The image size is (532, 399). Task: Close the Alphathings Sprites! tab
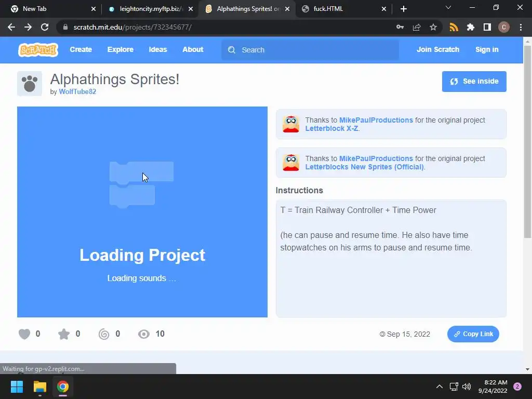(x=287, y=9)
